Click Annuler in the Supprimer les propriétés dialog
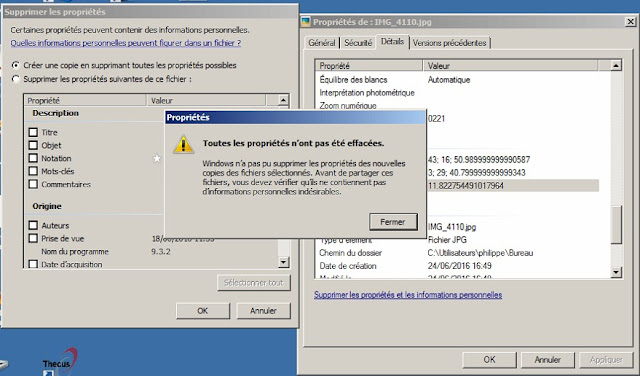The image size is (640, 376). 263,311
